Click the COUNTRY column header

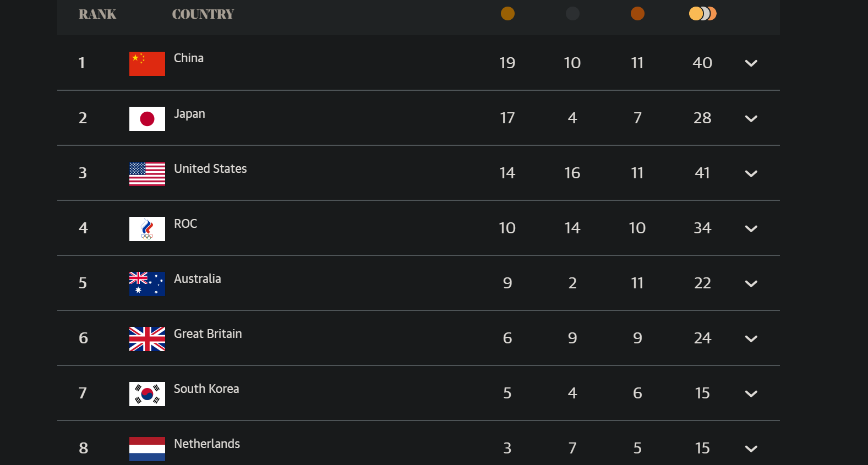tap(203, 14)
